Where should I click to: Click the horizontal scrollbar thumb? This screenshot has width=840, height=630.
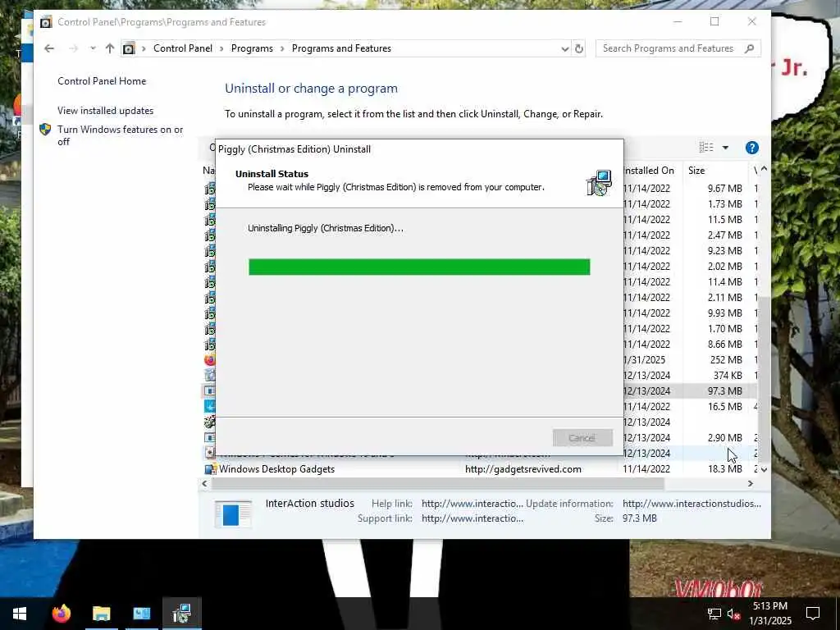coord(438,483)
